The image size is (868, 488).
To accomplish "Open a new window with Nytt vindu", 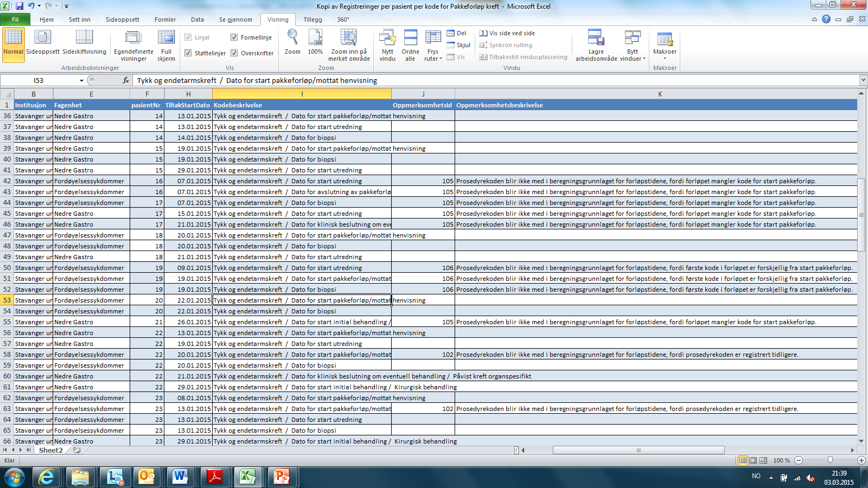I will coord(387,46).
